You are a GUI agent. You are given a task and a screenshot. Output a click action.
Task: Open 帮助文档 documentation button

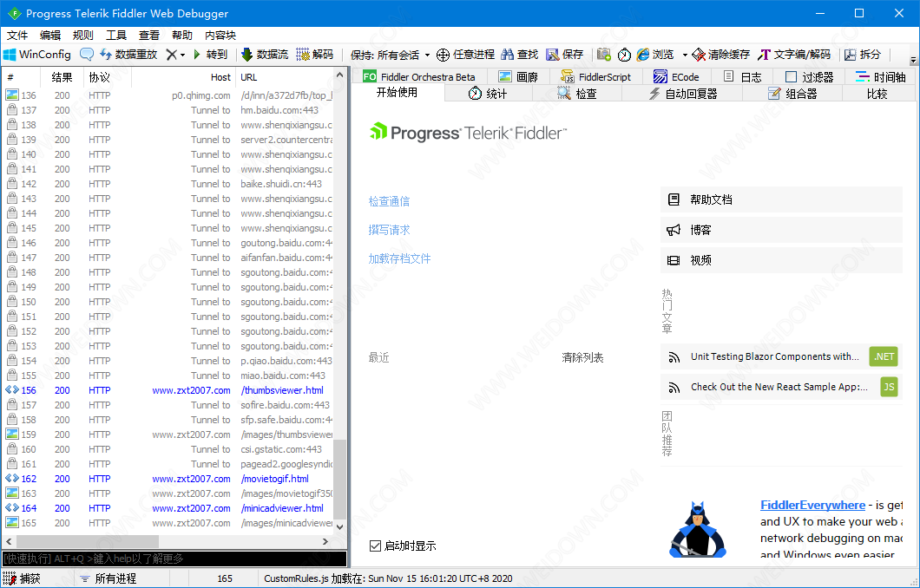(x=781, y=199)
